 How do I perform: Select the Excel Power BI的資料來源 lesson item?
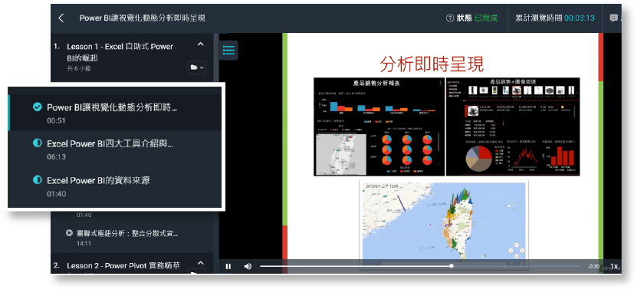pos(114,186)
